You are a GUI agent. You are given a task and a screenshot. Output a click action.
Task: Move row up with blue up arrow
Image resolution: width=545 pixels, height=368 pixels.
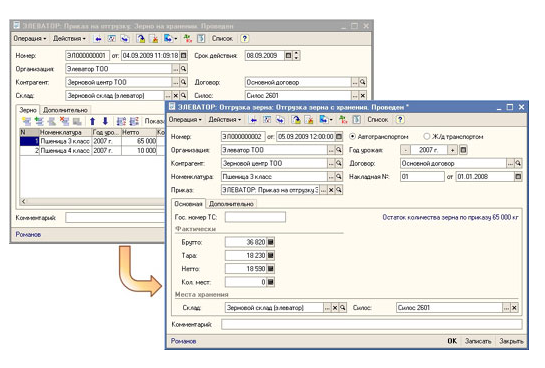(92, 121)
